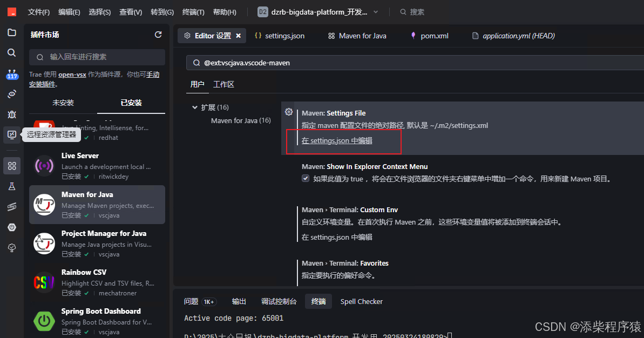The image size is (644, 338).
Task: Open the 帮助(H) menu
Action: [225, 12]
